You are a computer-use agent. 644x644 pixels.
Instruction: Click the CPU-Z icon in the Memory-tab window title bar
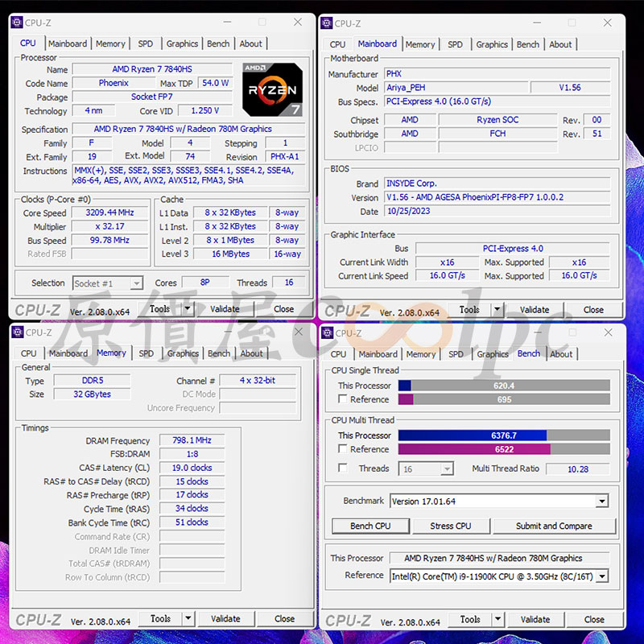point(18,332)
